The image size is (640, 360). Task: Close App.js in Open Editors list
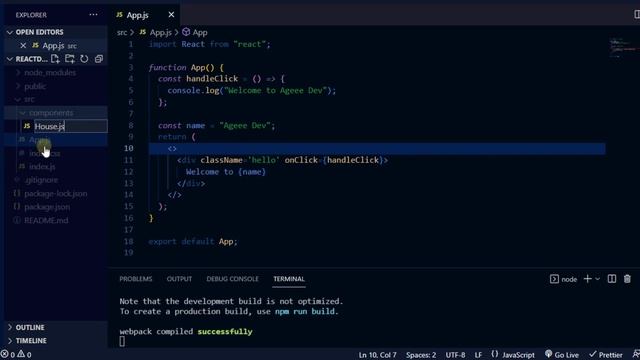23,46
